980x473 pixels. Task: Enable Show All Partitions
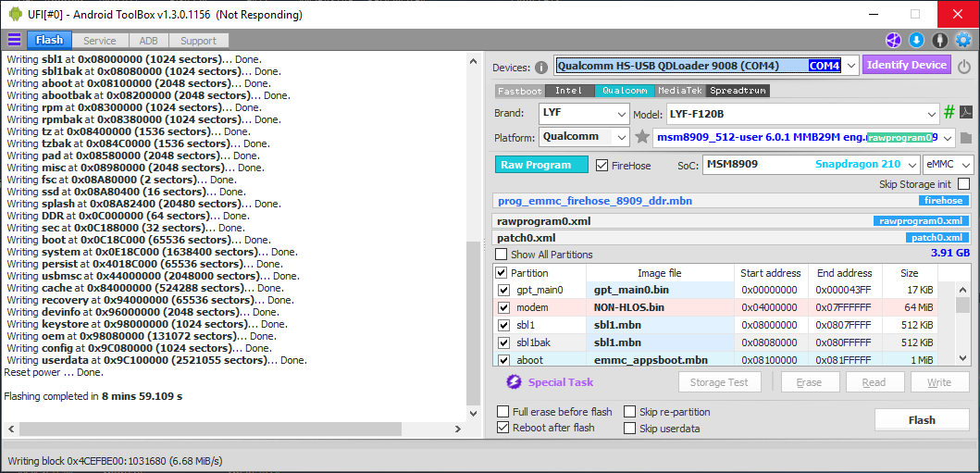(502, 255)
